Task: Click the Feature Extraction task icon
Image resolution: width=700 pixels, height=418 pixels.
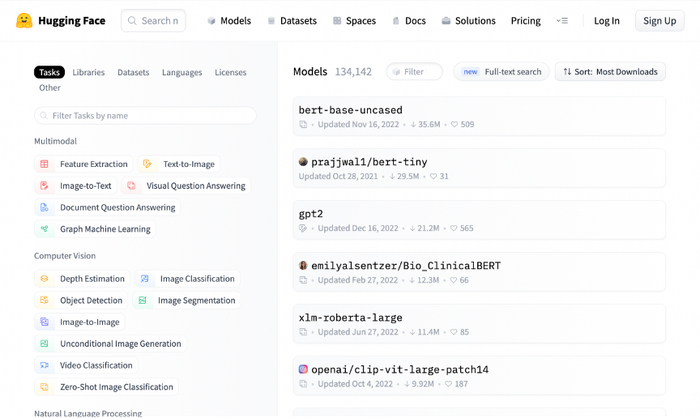Action: [44, 164]
